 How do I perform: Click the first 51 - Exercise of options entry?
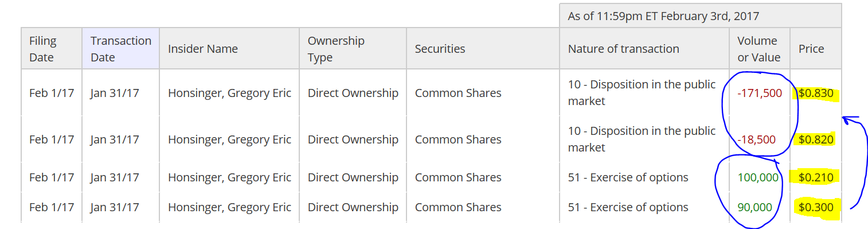(628, 177)
